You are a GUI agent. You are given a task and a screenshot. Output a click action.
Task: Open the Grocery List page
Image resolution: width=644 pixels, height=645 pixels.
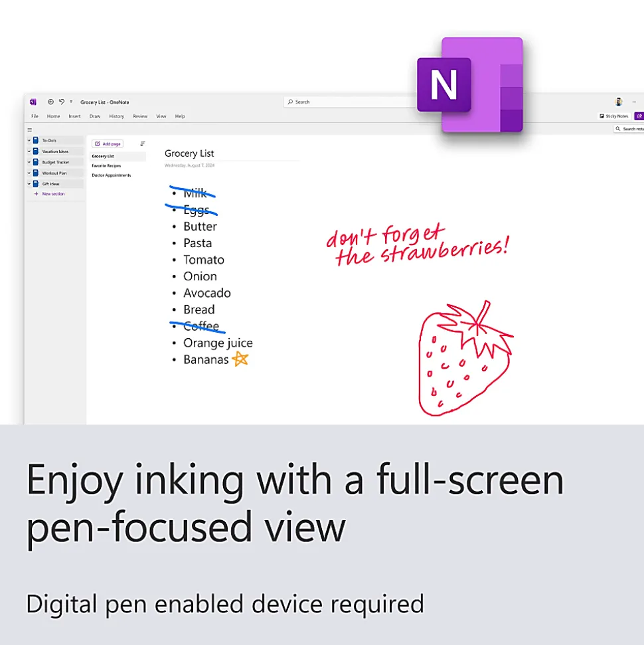(118, 156)
